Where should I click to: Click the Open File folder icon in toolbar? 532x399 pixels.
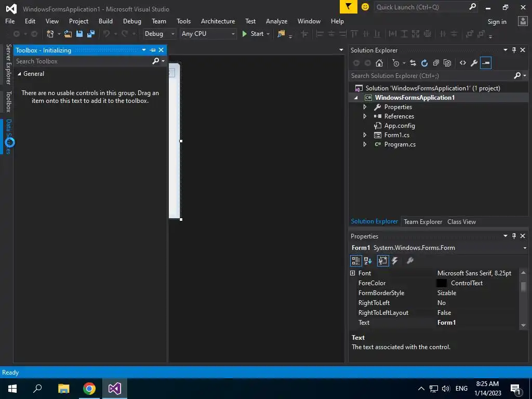coord(68,34)
